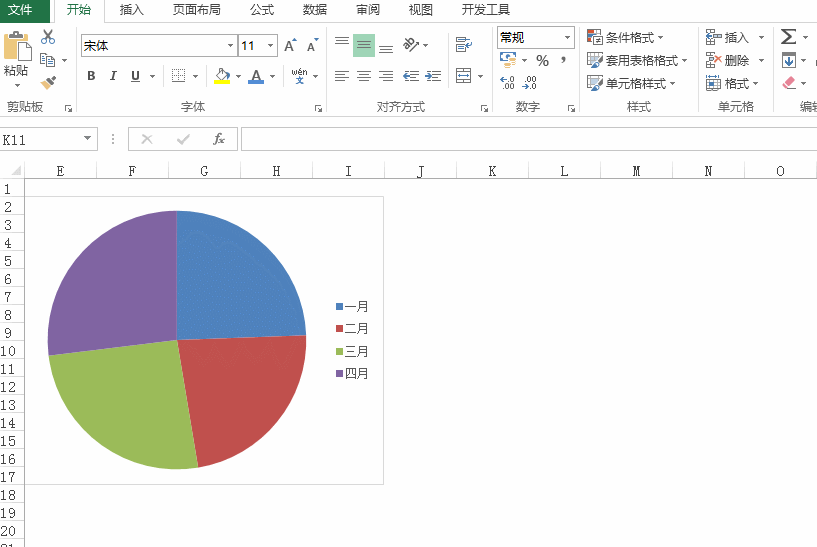This screenshot has height=547, width=817.
Task: Open the font name 宋体 dropdown
Action: pos(230,46)
